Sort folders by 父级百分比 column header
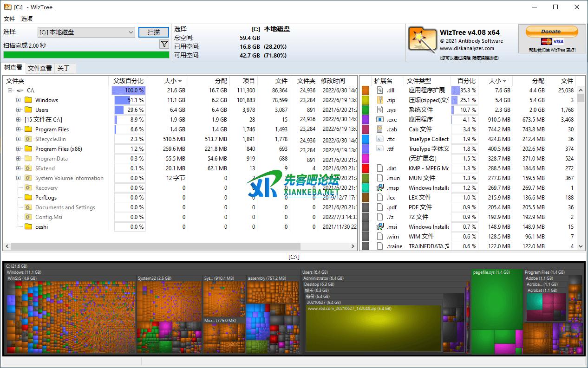This screenshot has height=368, width=588. [129, 81]
